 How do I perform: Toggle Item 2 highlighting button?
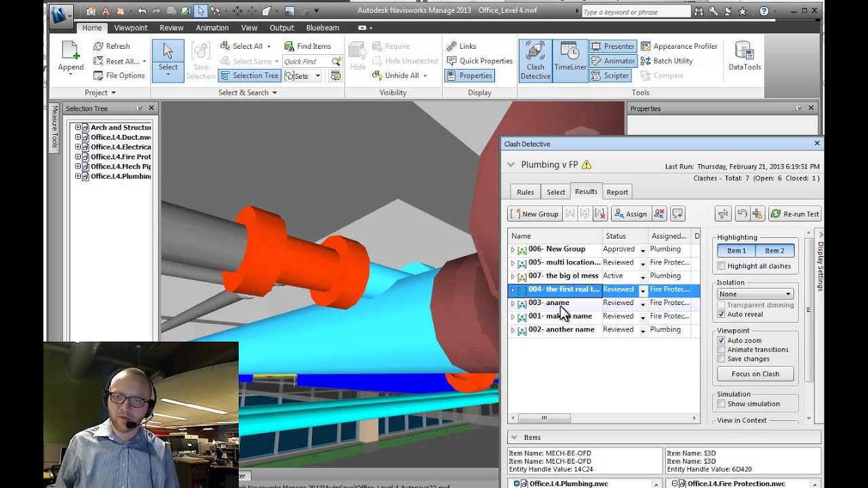774,251
